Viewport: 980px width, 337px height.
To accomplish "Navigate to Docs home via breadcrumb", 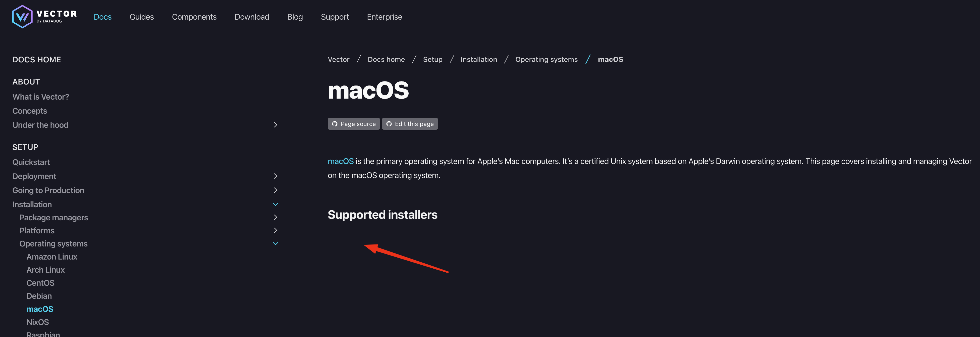I will (x=386, y=59).
